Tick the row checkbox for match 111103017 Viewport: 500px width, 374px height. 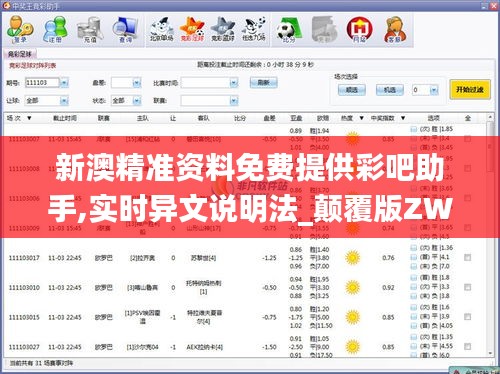(x=468, y=257)
